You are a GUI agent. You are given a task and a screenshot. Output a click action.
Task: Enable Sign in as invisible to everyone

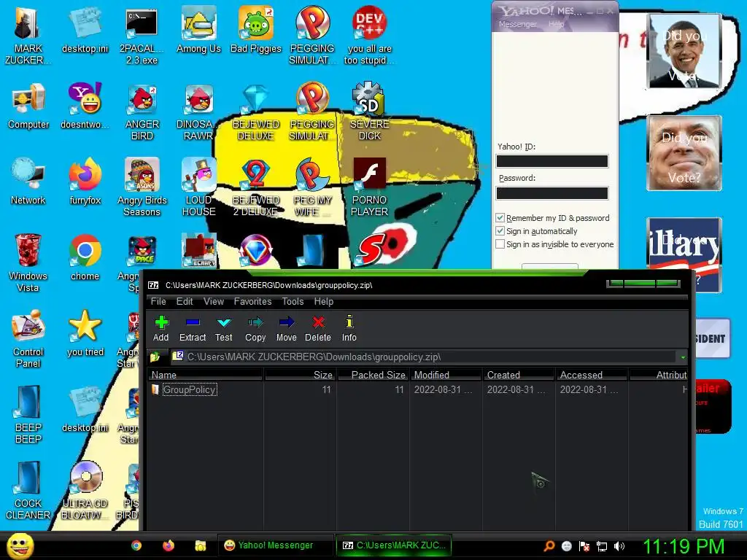coord(500,244)
